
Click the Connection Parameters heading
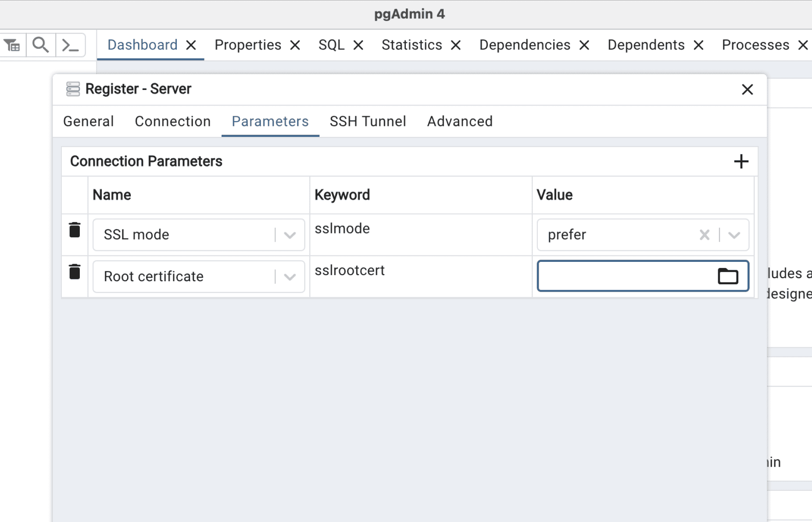[x=146, y=161]
